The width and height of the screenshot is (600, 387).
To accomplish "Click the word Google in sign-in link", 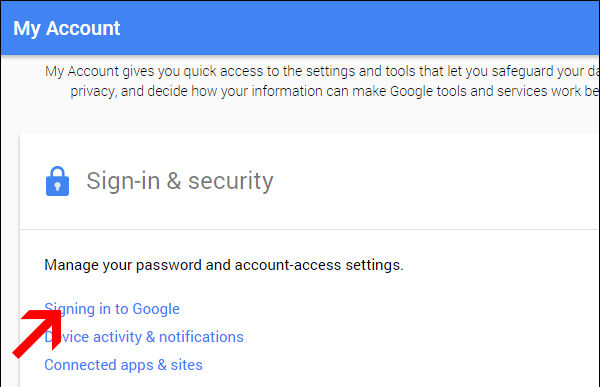I will click(x=156, y=309).
